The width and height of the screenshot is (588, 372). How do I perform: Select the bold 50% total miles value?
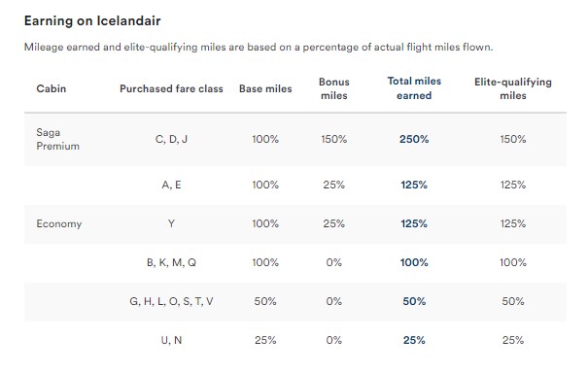pyautogui.click(x=414, y=301)
